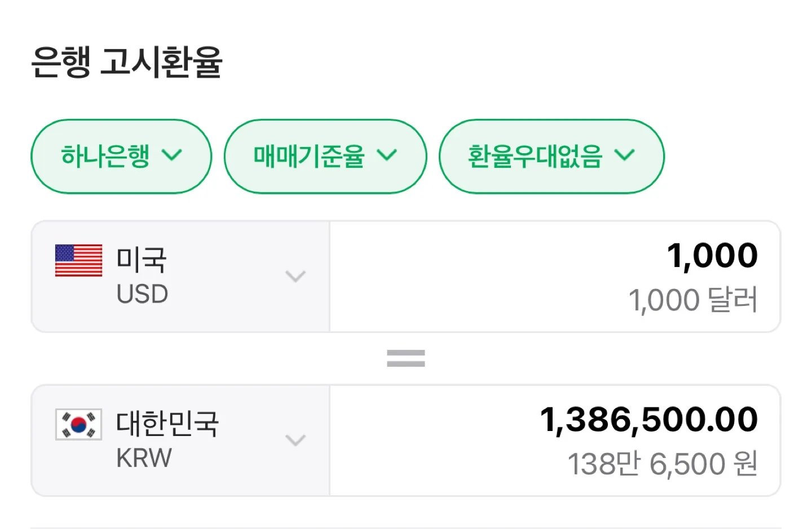Viewport: 812px width, 529px height.
Task: Click the chevron inside 매매기준율 pill
Action: click(x=387, y=155)
